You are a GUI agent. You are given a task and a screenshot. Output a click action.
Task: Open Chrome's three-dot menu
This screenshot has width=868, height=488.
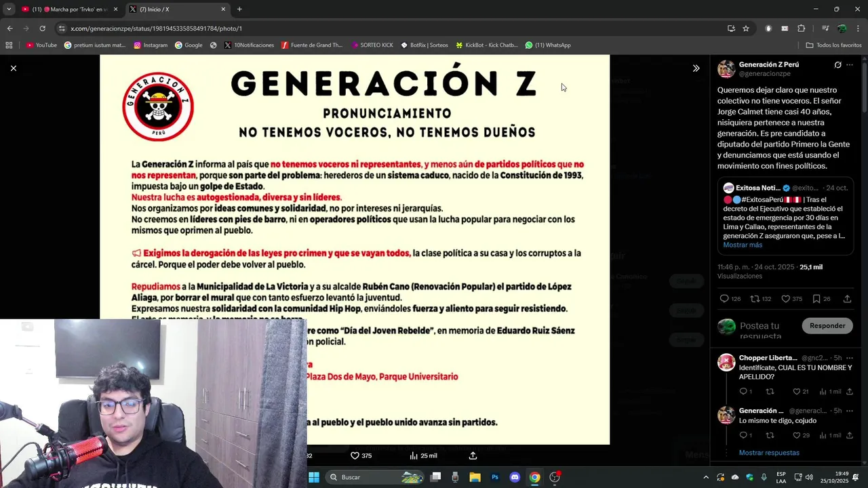pos(859,28)
